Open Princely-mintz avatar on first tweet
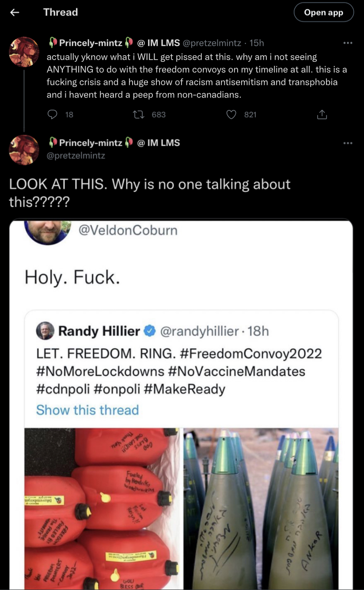This screenshot has height=590, width=364. 24,52
